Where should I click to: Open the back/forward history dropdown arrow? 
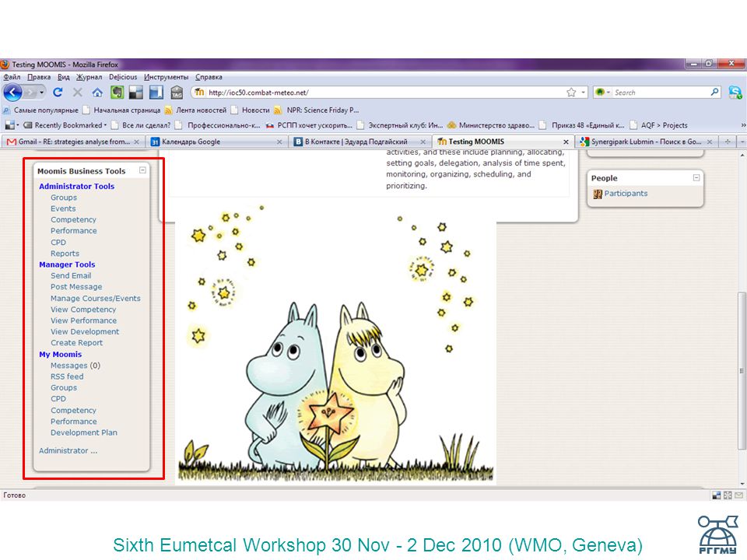click(42, 93)
